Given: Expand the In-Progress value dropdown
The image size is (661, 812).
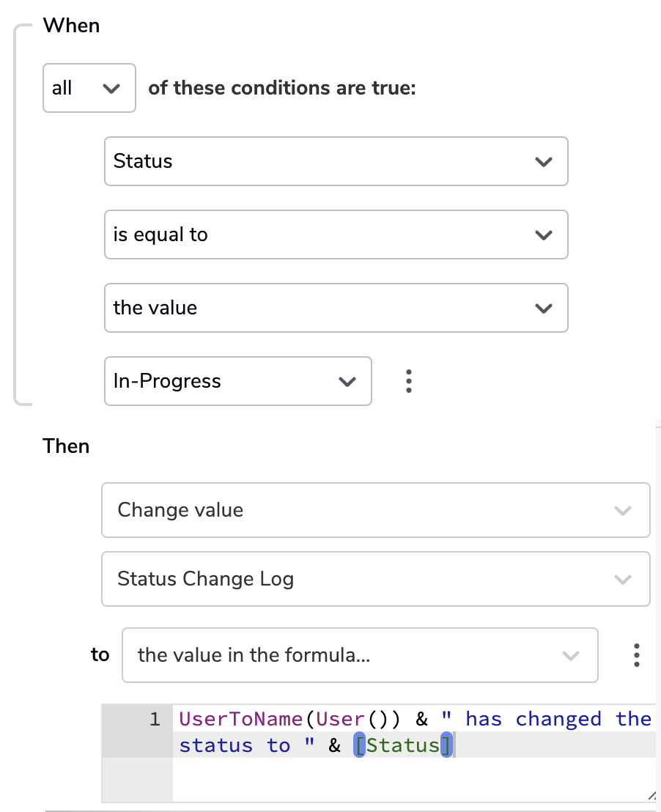Looking at the screenshot, I should (x=237, y=381).
